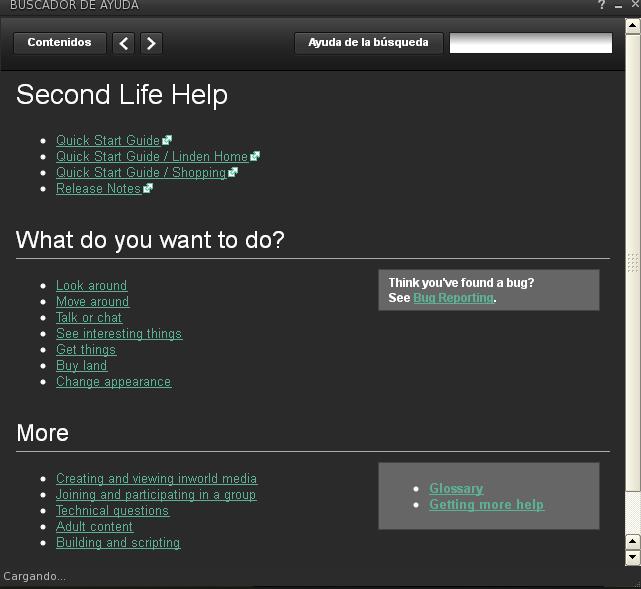Click the Cargando... status text

(34, 576)
